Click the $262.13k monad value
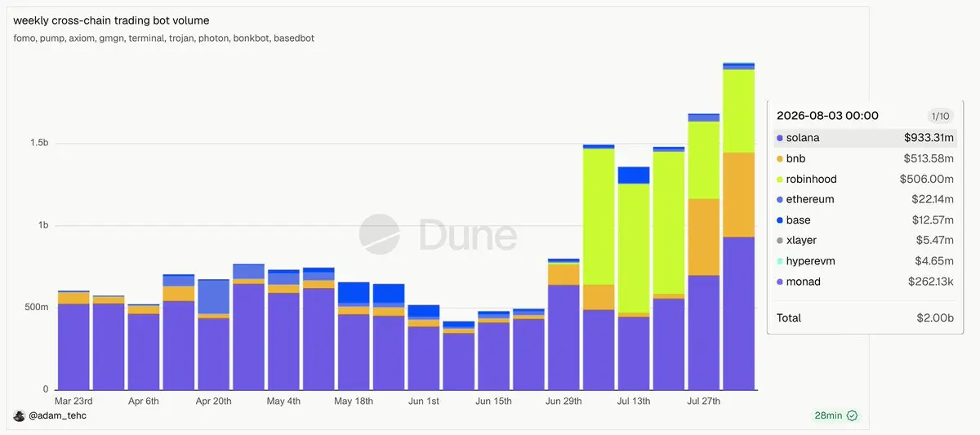 tap(930, 282)
